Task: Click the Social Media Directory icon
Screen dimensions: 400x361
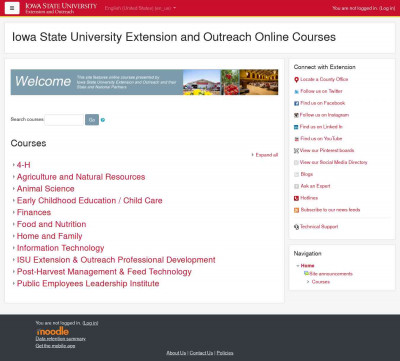Action: point(296,163)
